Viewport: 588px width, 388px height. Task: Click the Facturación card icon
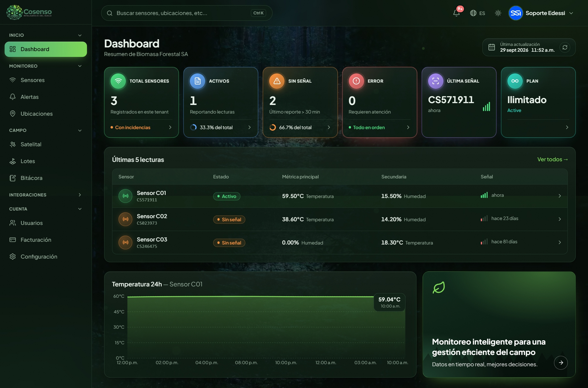[x=13, y=240]
